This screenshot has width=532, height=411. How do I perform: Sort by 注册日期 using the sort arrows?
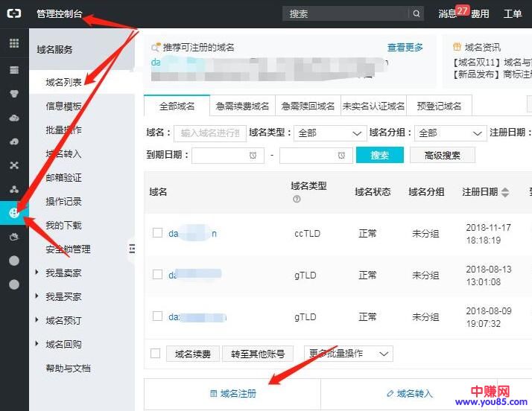[x=505, y=192]
